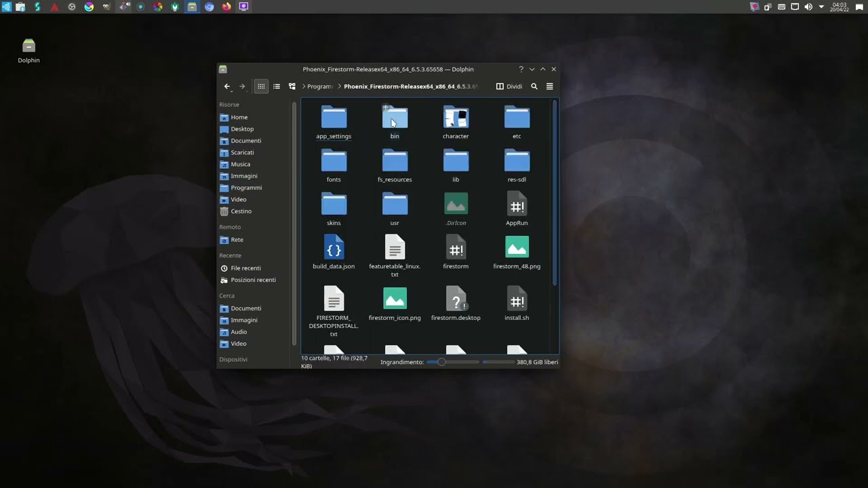Click the file view vertical scrollbar
868x488 pixels.
click(x=555, y=192)
